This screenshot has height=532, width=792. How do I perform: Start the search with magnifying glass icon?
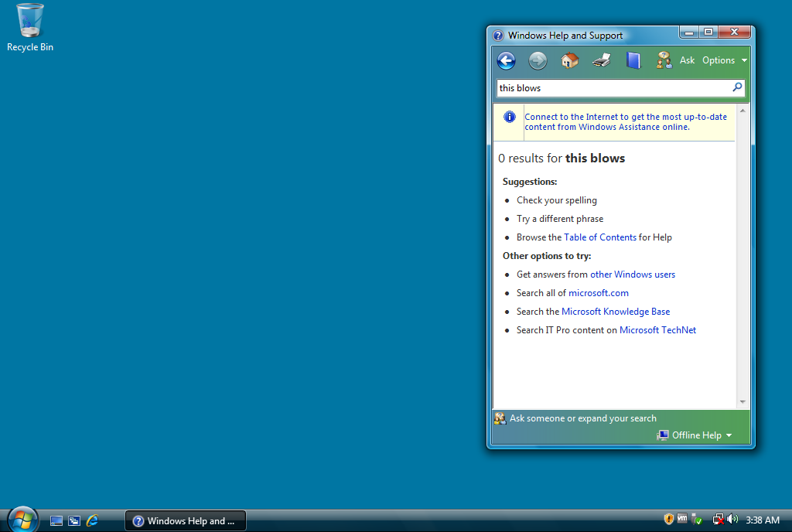[737, 88]
